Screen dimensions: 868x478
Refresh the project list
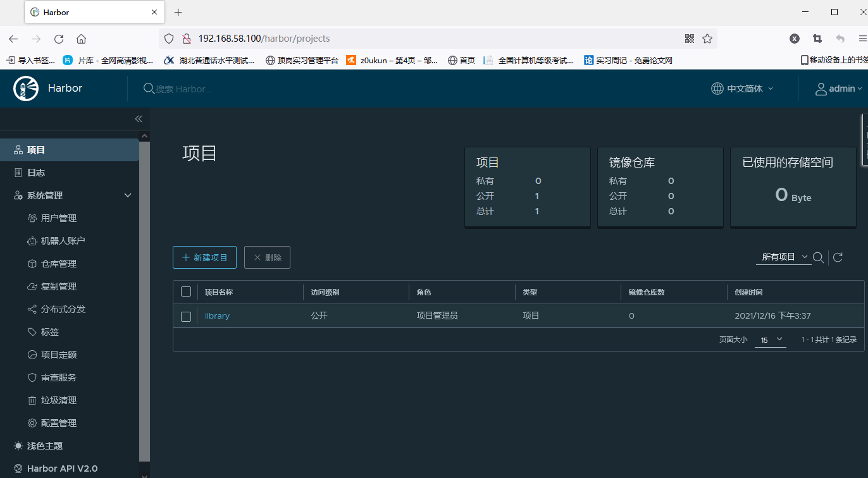point(838,257)
